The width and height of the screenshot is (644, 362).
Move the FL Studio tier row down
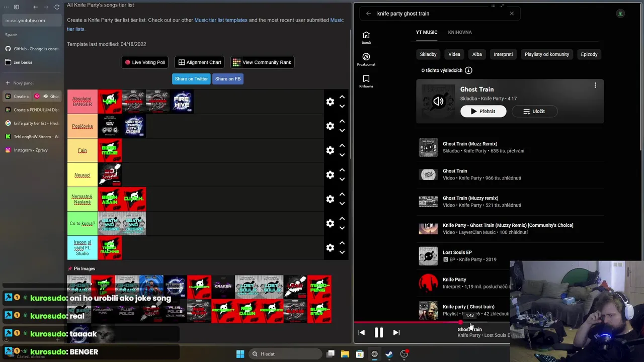(x=342, y=252)
